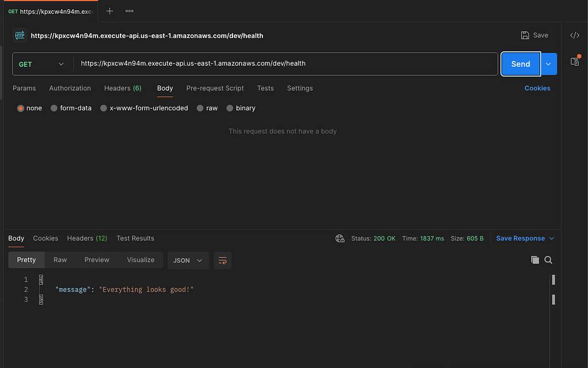588x368 pixels.
Task: Click the Time 1837 ms value
Action: pos(432,239)
